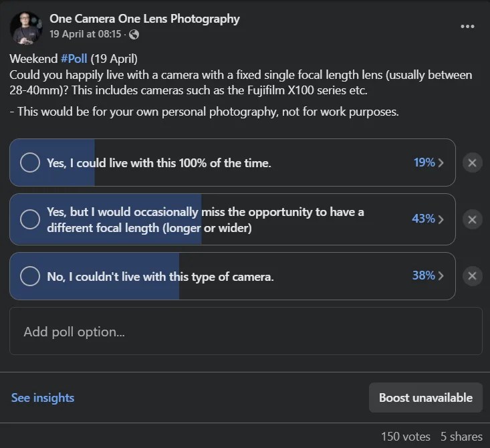
Task: Click the Boost unavailable button
Action: 425,398
